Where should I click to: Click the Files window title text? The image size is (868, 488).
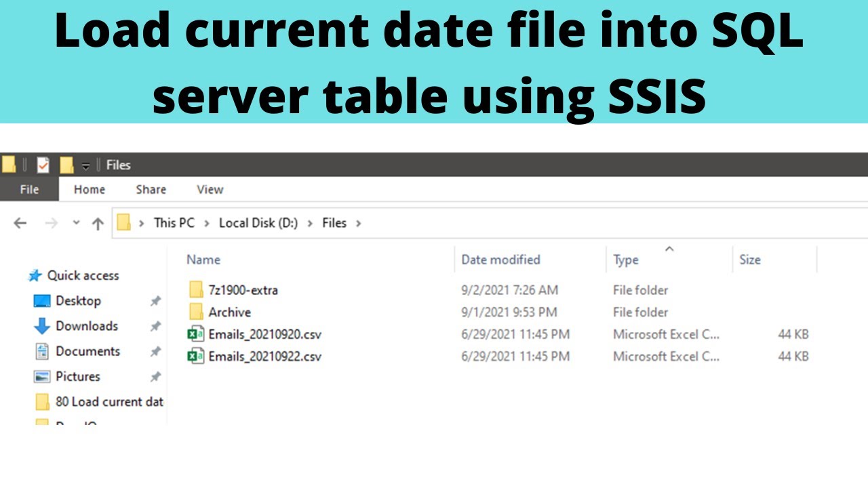(118, 165)
